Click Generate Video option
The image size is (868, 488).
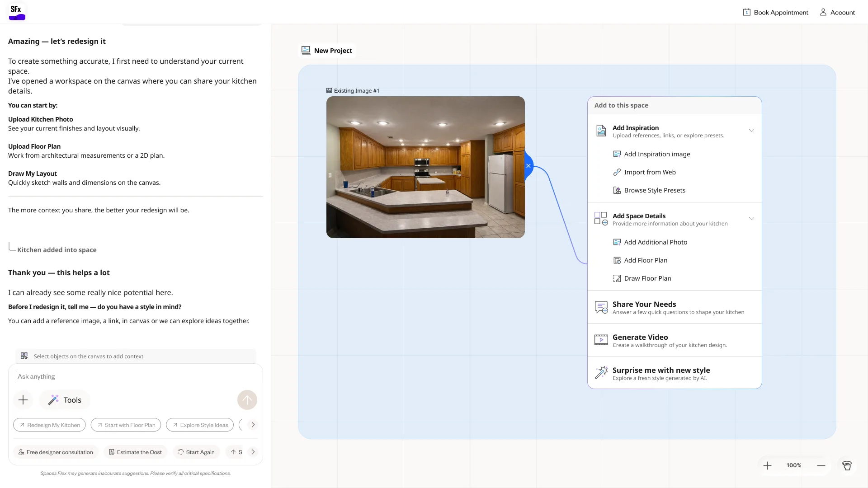coord(675,340)
